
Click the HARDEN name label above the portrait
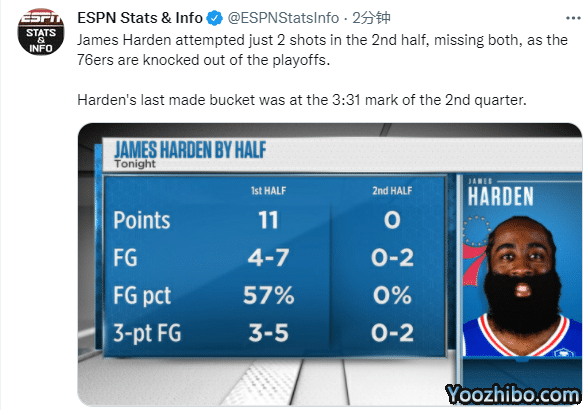[x=501, y=196]
